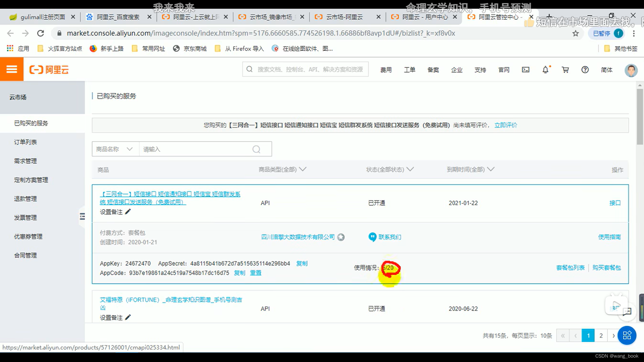
Task: Click the 立即评价 link
Action: click(x=506, y=125)
